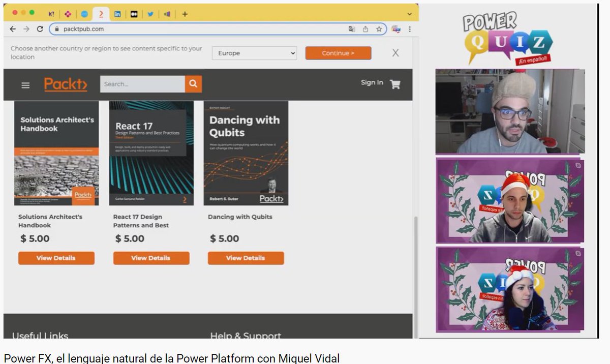This screenshot has height=364, width=610.
Task: Click in the Packt search field
Action: (x=142, y=84)
